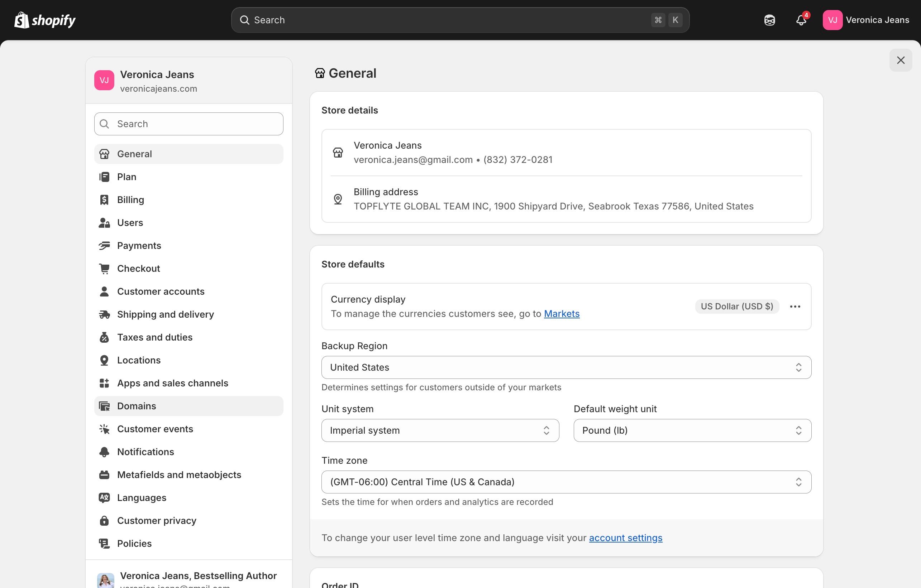Click the Shopify logo in header
Image resolution: width=921 pixels, height=588 pixels.
45,20
